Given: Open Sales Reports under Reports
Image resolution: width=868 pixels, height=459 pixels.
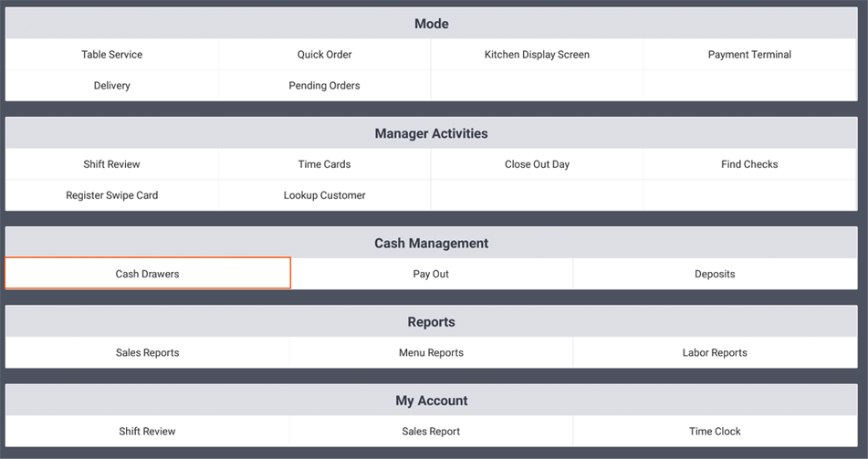Looking at the screenshot, I should pyautogui.click(x=147, y=353).
